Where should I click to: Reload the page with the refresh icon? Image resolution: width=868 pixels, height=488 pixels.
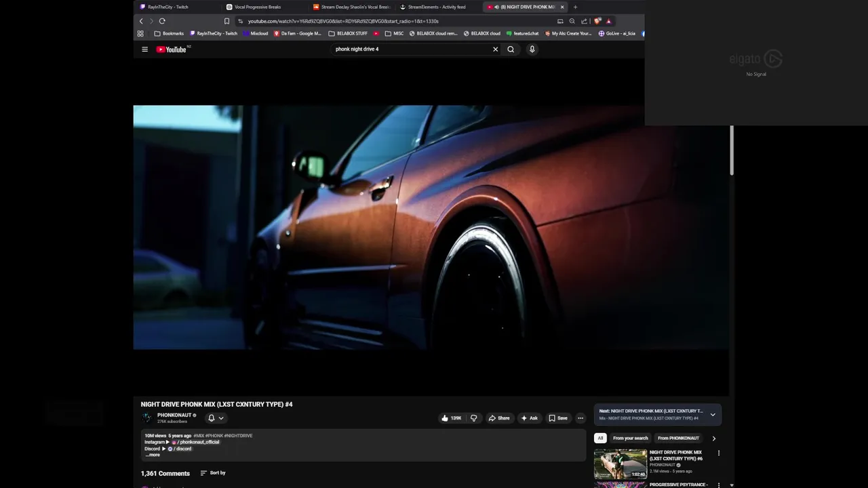click(x=162, y=21)
